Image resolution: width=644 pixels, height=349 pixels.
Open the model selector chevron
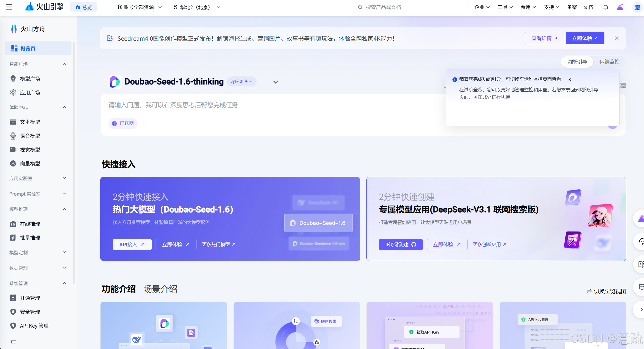coord(276,82)
